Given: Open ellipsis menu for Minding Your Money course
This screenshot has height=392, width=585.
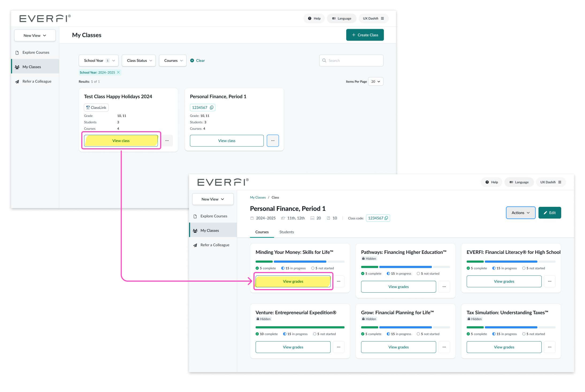Looking at the screenshot, I should pyautogui.click(x=338, y=281).
